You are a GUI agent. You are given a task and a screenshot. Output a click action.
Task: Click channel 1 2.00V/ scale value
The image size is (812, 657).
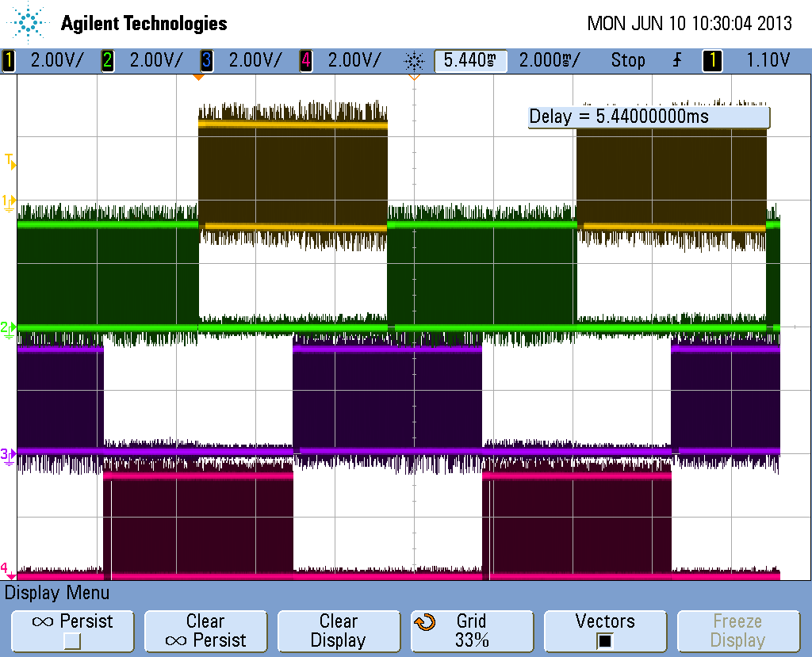(56, 60)
